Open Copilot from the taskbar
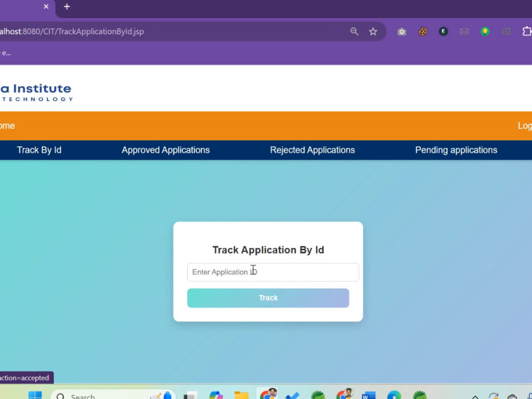532x399 pixels. [216, 395]
